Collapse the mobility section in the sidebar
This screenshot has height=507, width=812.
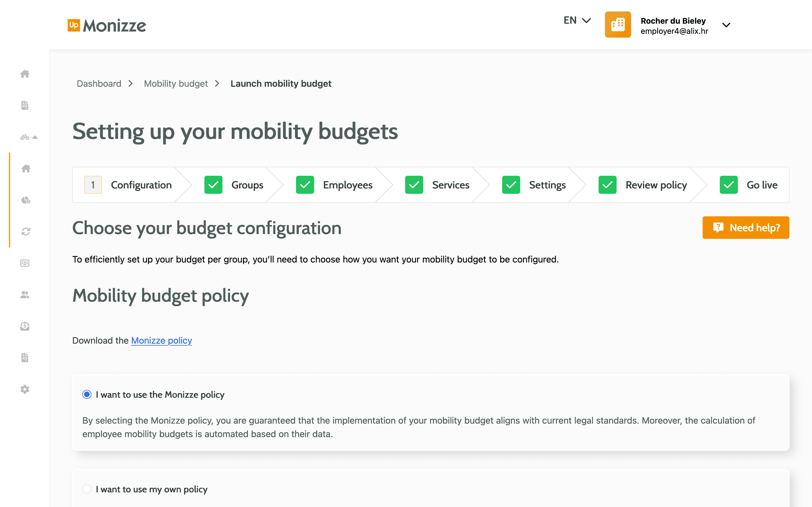[x=36, y=137]
